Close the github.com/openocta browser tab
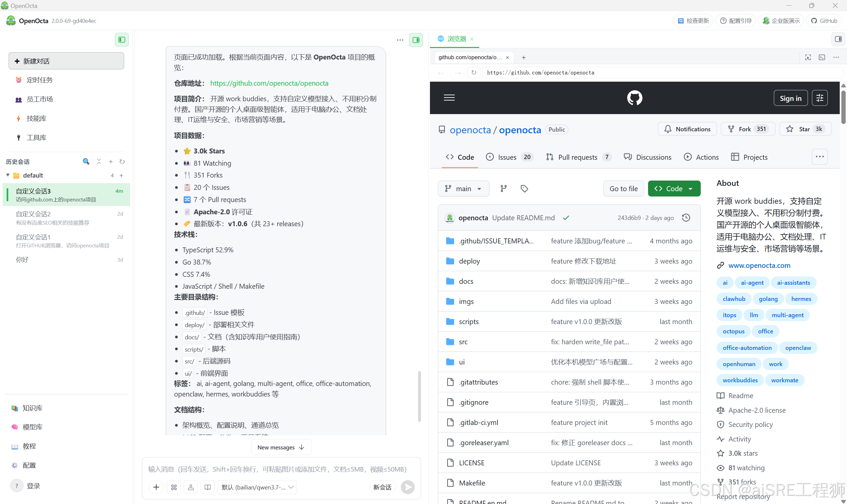This screenshot has width=847, height=504. pos(507,58)
